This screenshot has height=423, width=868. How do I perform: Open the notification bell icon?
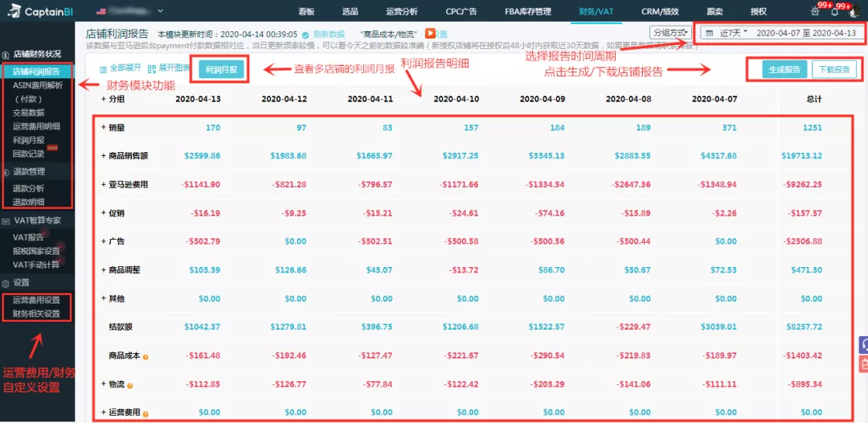[x=835, y=11]
